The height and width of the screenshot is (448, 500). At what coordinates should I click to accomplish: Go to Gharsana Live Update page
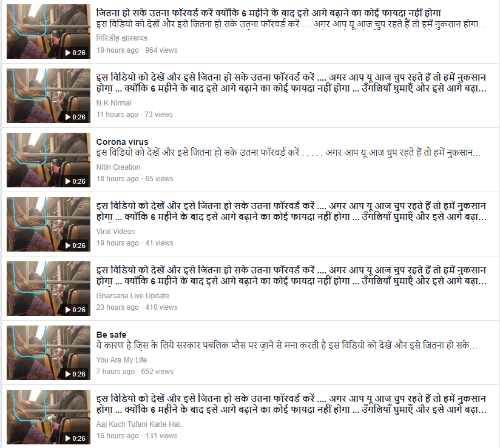[133, 296]
